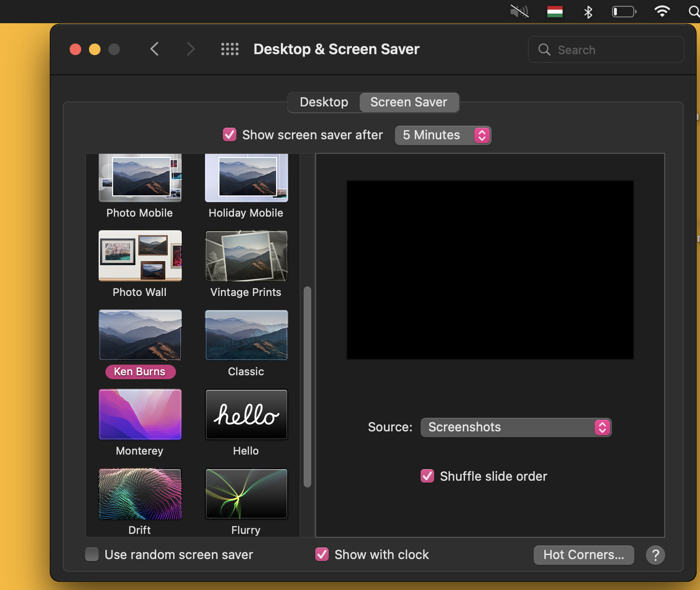Open the 5 Minutes delay dropdown
Screen dimensions: 700x590
click(x=443, y=135)
